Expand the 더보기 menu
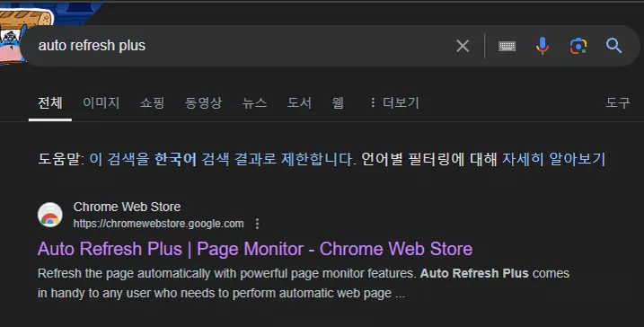The height and width of the screenshot is (327, 644). pyautogui.click(x=394, y=102)
